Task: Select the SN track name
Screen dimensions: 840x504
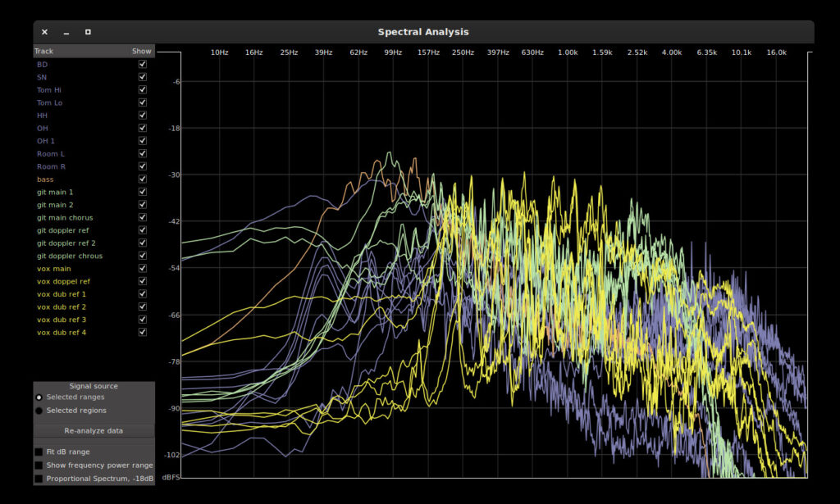Action: (x=42, y=78)
